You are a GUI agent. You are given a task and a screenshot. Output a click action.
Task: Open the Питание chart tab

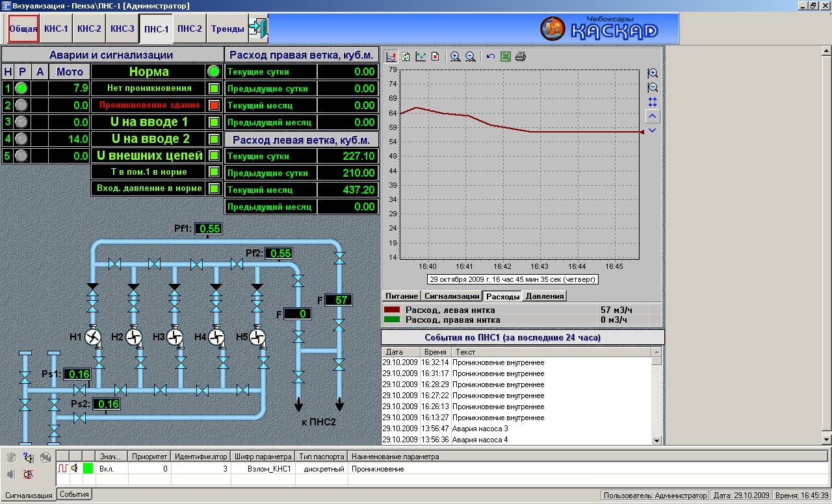point(402,296)
